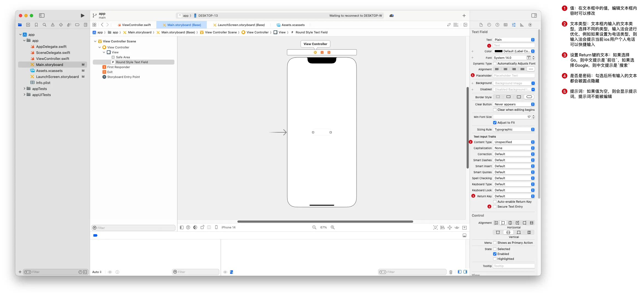The height and width of the screenshot is (296, 644).
Task: Open the File inspector icon
Action: point(481,25)
